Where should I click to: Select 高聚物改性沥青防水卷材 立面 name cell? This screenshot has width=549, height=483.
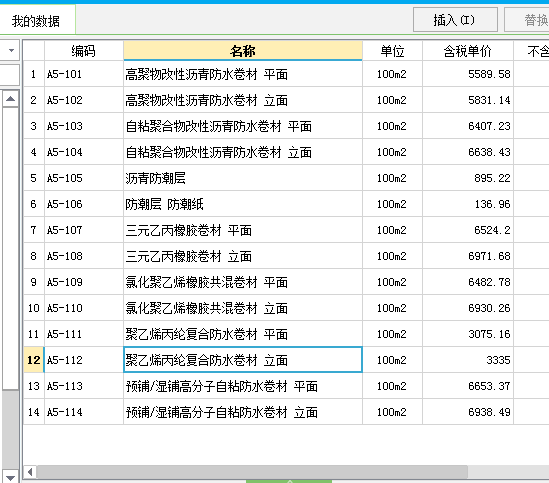pos(243,100)
